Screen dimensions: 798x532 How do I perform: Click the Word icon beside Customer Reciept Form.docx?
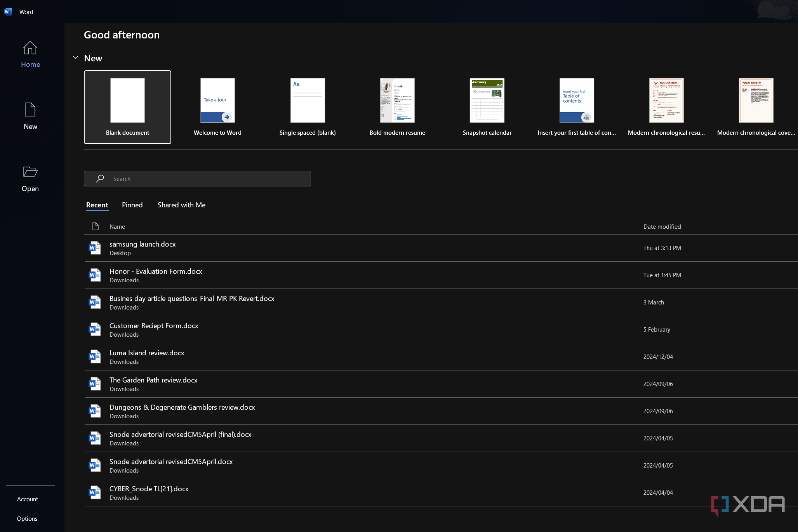[95, 329]
